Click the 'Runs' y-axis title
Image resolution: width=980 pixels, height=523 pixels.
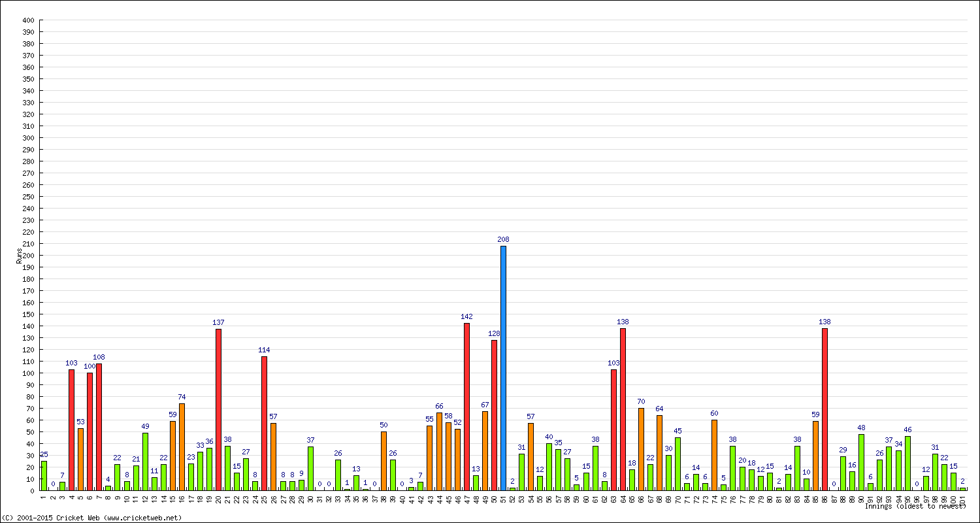pos(19,256)
